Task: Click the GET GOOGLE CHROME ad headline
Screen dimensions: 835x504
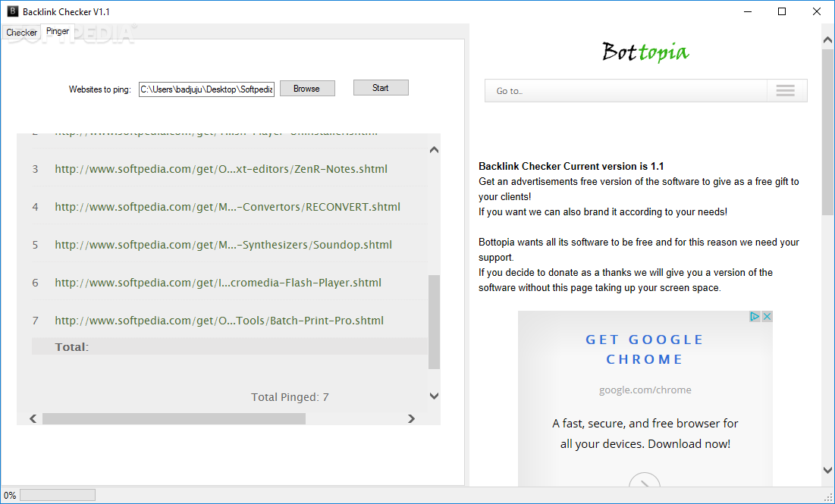Action: click(x=645, y=349)
